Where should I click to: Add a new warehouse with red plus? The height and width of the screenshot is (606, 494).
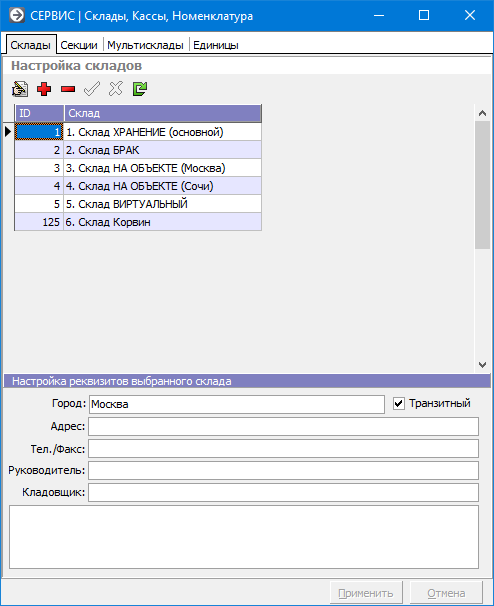[x=44, y=89]
